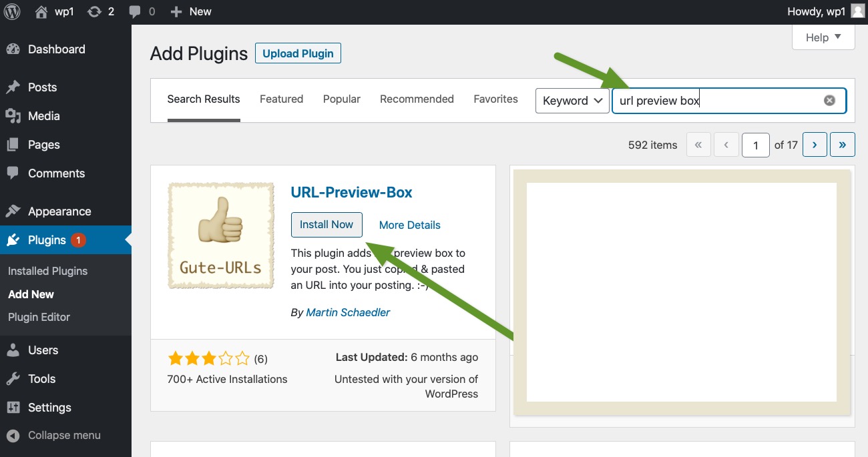Open the Plugin Editor submenu
868x457 pixels.
(x=39, y=317)
